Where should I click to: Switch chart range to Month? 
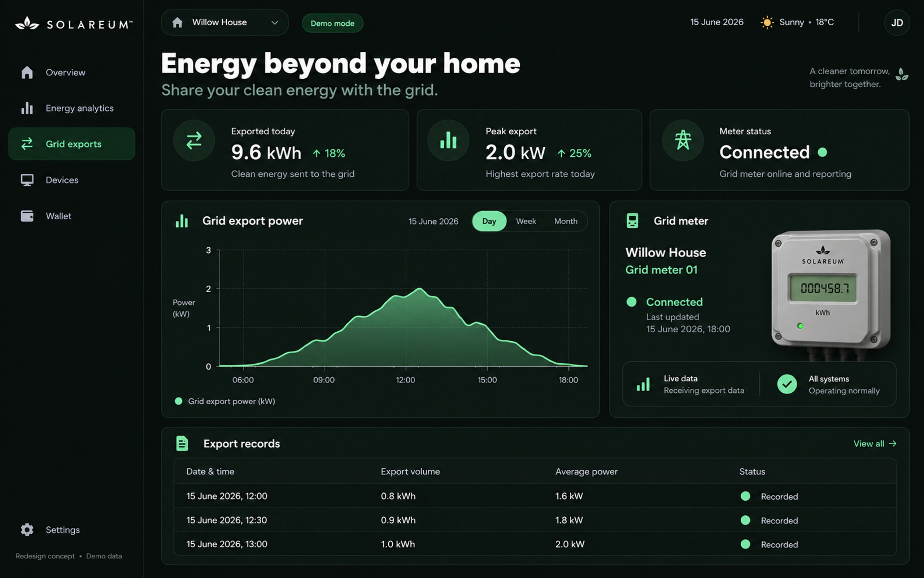566,221
